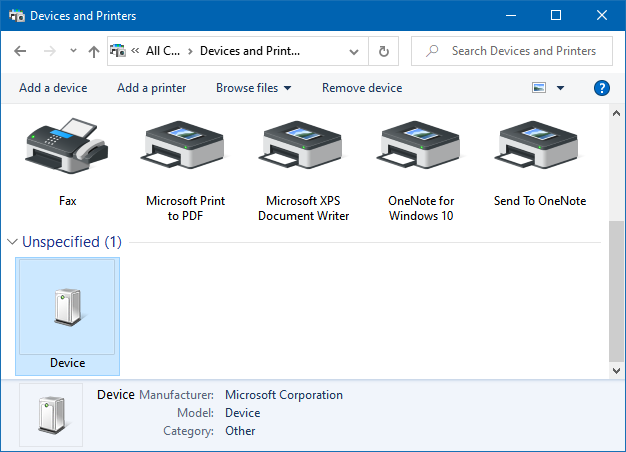
Task: Click Remove device
Action: 362,88
